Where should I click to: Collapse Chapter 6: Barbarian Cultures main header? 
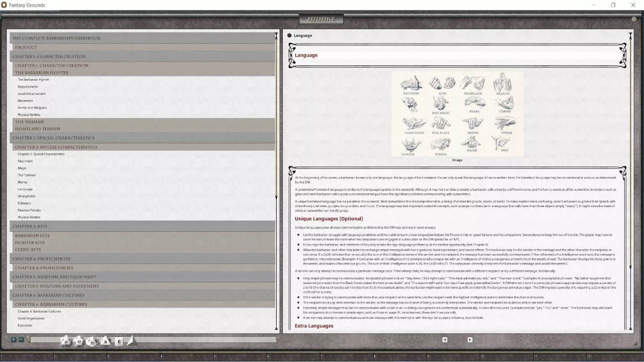pos(142,295)
